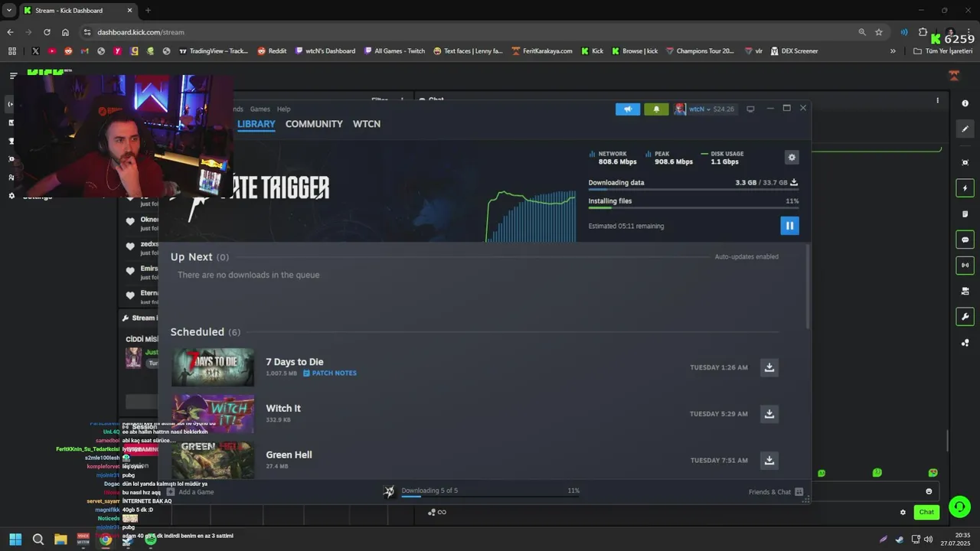Open a new Chrome tab
The width and height of the screenshot is (980, 551).
tap(148, 11)
